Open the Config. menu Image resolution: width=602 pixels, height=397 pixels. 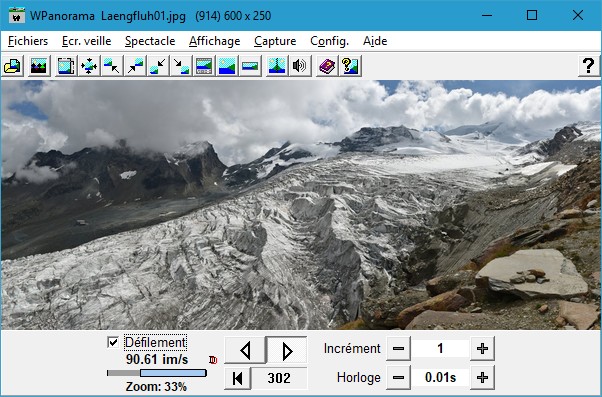329,41
